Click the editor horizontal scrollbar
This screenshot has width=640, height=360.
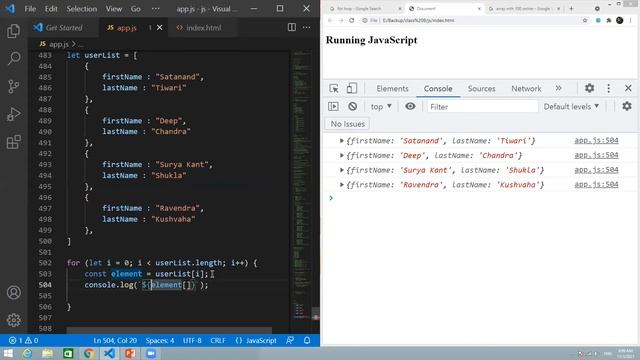click(x=169, y=330)
